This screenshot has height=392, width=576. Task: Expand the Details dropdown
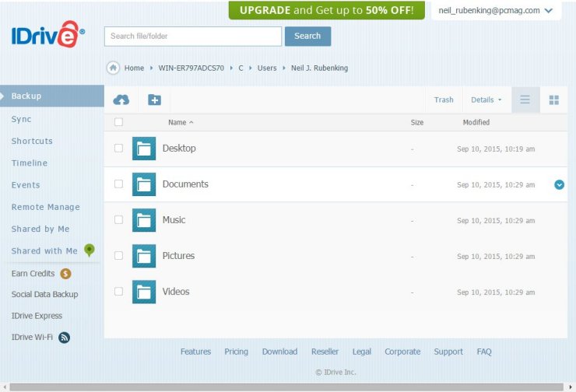pos(486,100)
